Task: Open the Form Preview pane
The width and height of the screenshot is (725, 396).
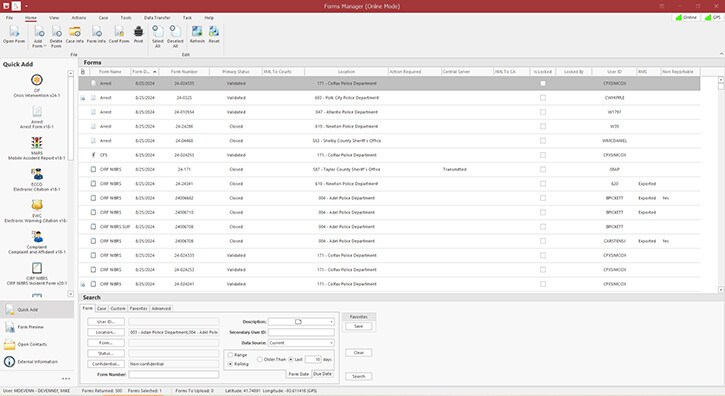Action: click(x=37, y=327)
